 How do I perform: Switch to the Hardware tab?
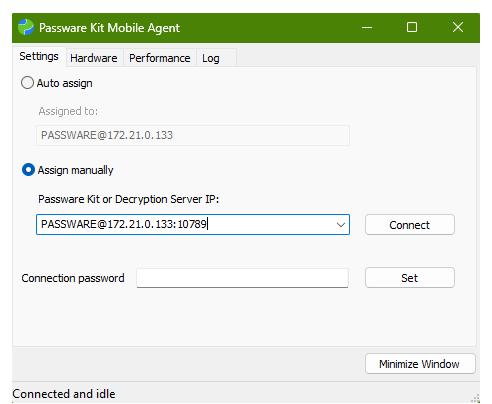tap(94, 58)
